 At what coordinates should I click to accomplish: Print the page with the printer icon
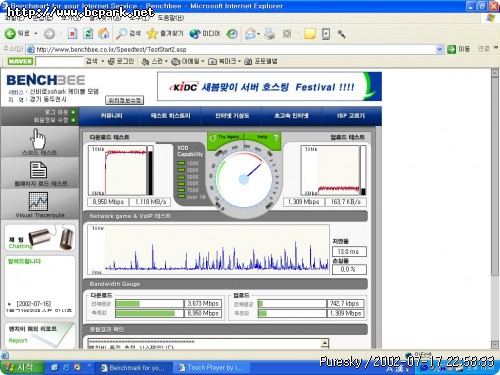[x=269, y=34]
